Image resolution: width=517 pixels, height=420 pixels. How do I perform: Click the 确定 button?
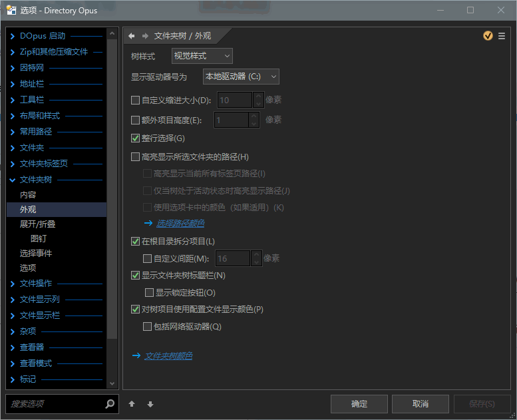click(x=359, y=404)
